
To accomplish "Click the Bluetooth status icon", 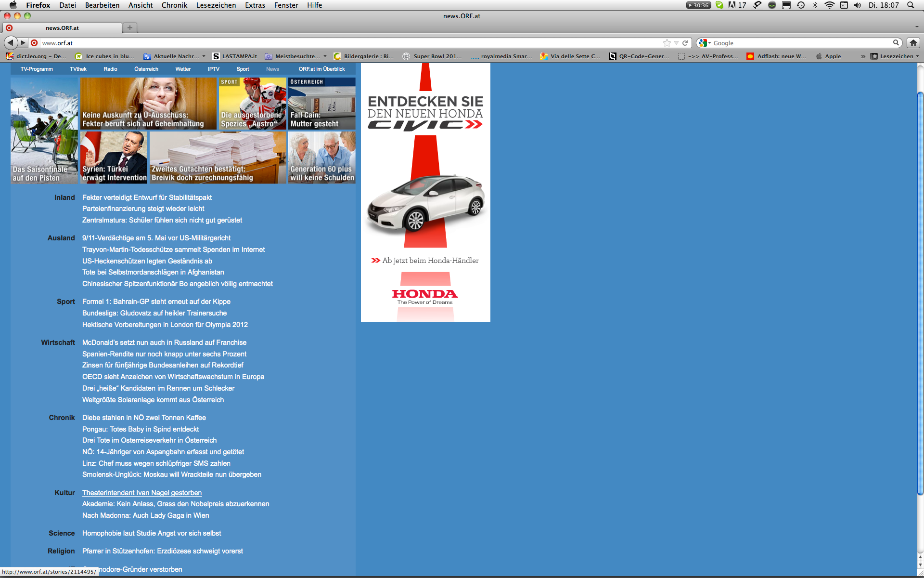I will (x=815, y=5).
